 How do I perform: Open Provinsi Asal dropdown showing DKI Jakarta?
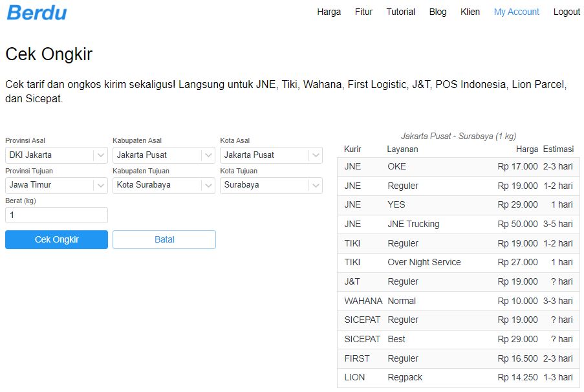[x=57, y=155]
